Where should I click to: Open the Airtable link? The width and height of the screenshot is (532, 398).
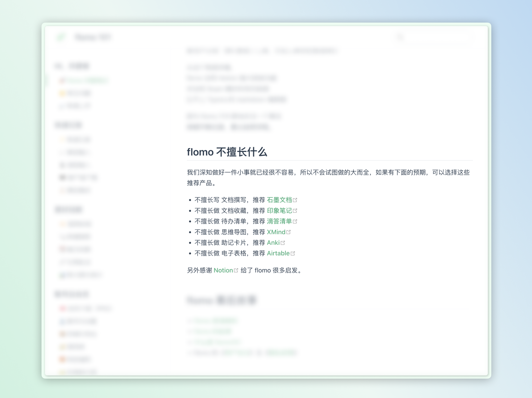click(278, 253)
